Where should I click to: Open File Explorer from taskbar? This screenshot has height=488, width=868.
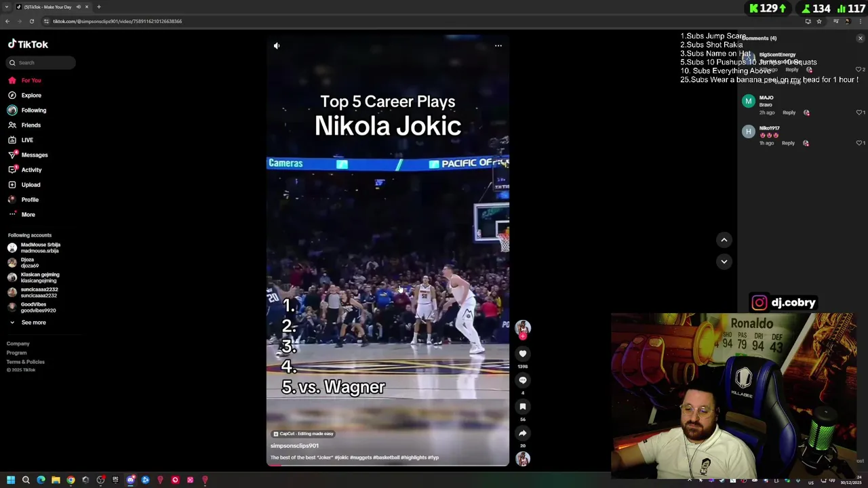(x=56, y=480)
